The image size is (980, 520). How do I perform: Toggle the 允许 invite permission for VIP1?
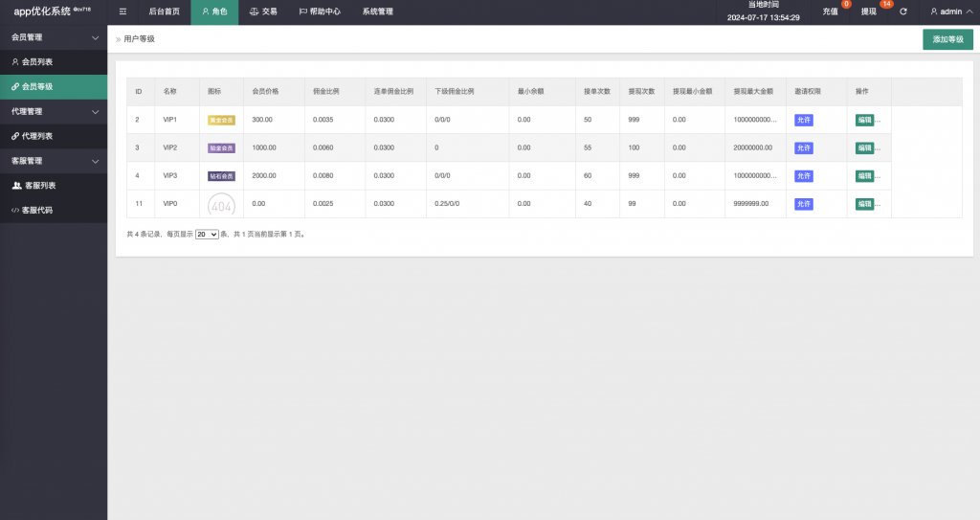pos(803,120)
